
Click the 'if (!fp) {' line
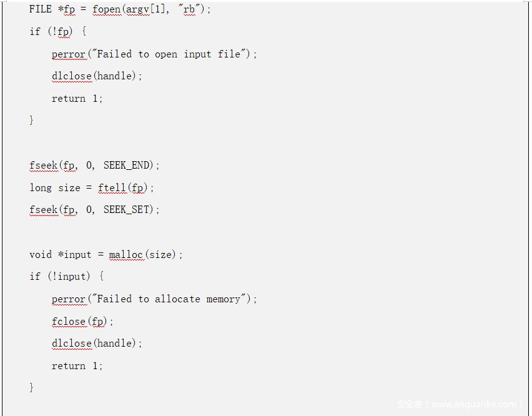click(58, 31)
